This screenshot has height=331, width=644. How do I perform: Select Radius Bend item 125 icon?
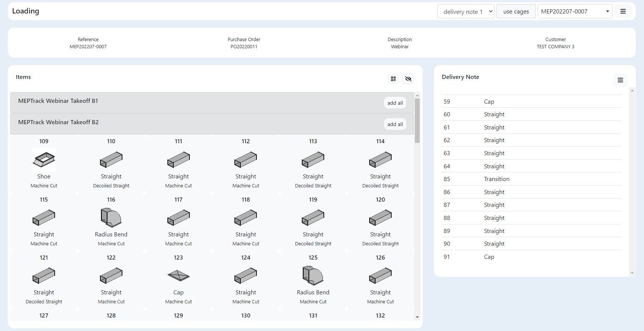(x=313, y=276)
